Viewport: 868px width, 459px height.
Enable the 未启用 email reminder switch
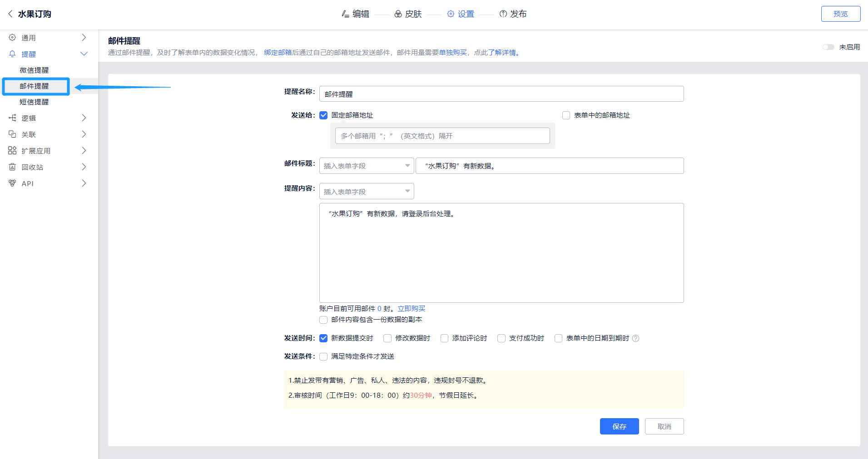coord(828,47)
